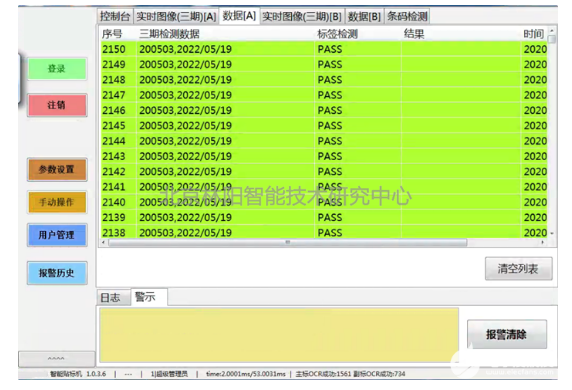
Task: Open 手动操作 manual operation panel
Action: coord(57,202)
